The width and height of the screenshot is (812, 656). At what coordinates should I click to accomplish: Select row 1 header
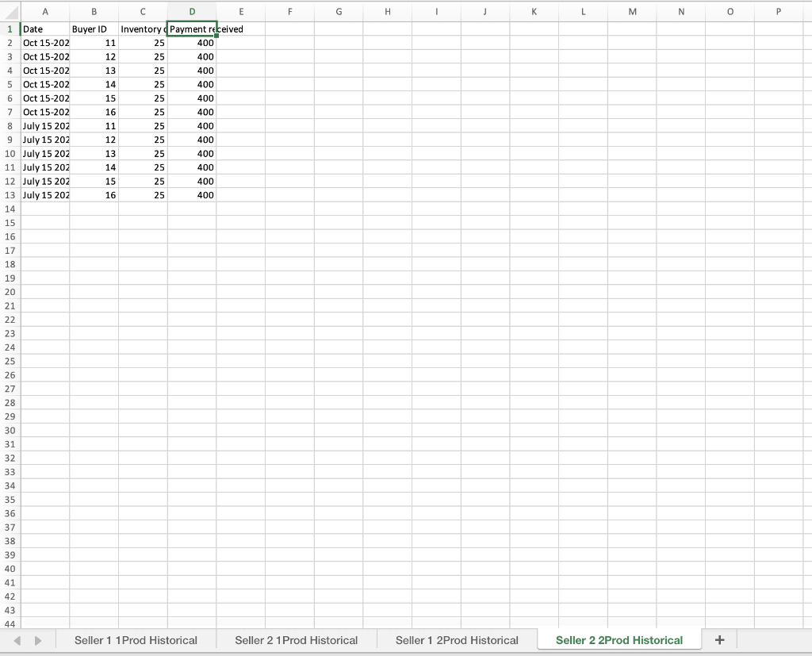coord(10,29)
